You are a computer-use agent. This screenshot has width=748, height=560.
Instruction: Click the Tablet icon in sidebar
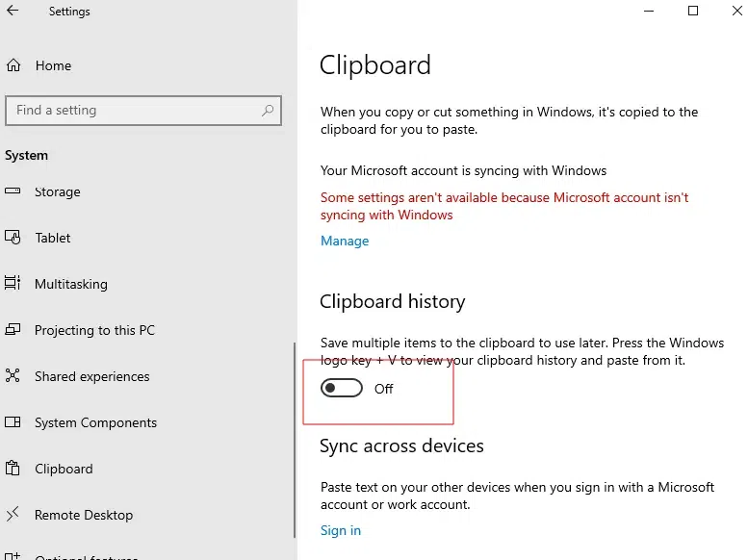(13, 238)
